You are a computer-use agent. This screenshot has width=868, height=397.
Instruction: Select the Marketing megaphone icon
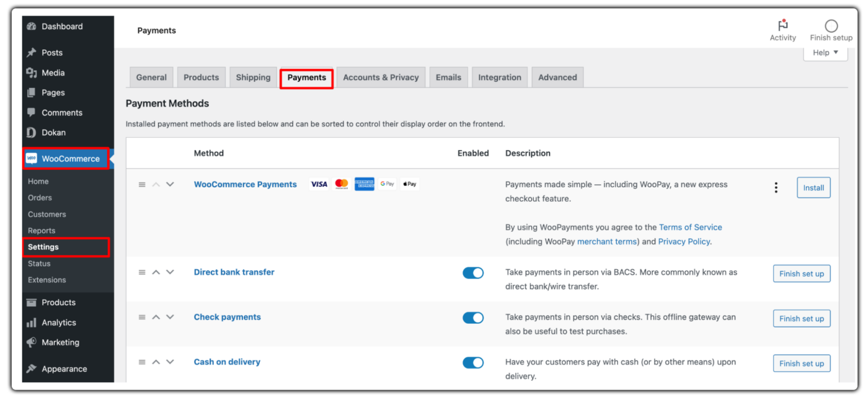click(x=32, y=342)
